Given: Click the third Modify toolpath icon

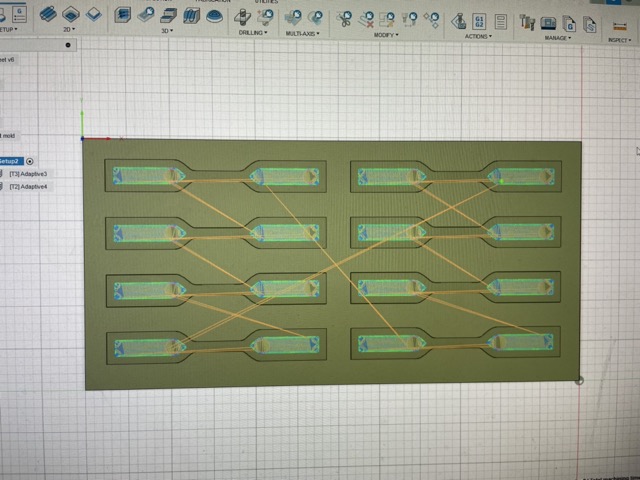Looking at the screenshot, I should click(387, 19).
